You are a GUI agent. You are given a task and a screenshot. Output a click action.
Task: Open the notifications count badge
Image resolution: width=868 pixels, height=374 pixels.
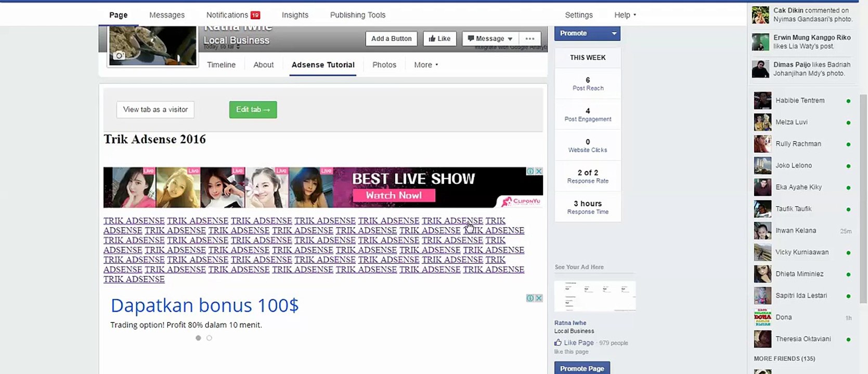tap(255, 15)
